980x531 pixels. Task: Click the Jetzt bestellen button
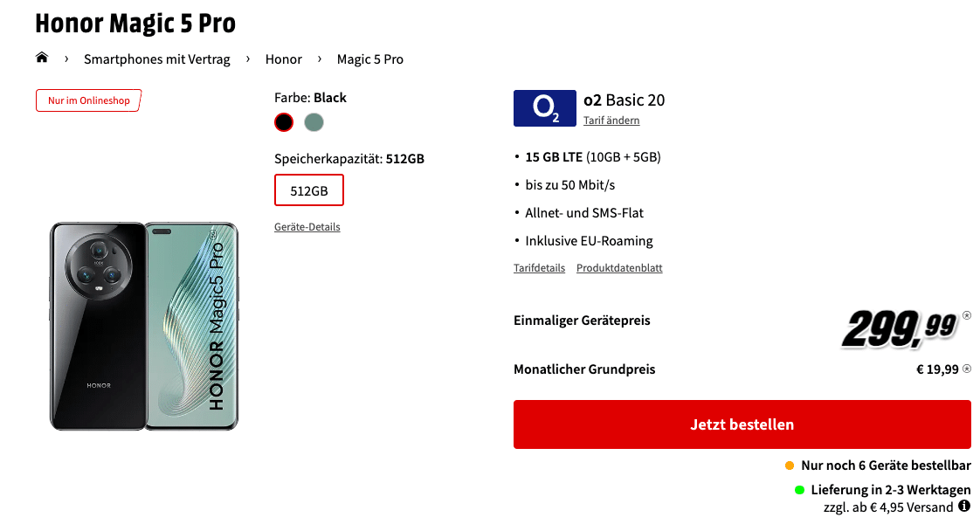(742, 424)
